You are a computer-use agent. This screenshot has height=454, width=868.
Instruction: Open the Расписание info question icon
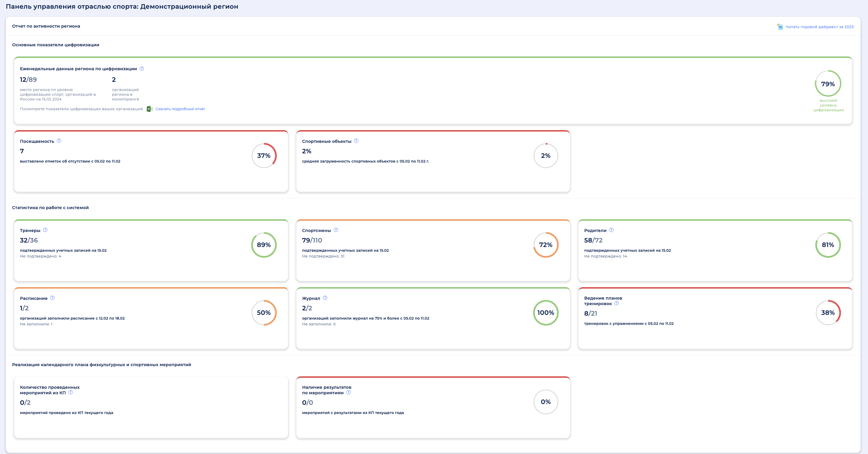coord(52,298)
